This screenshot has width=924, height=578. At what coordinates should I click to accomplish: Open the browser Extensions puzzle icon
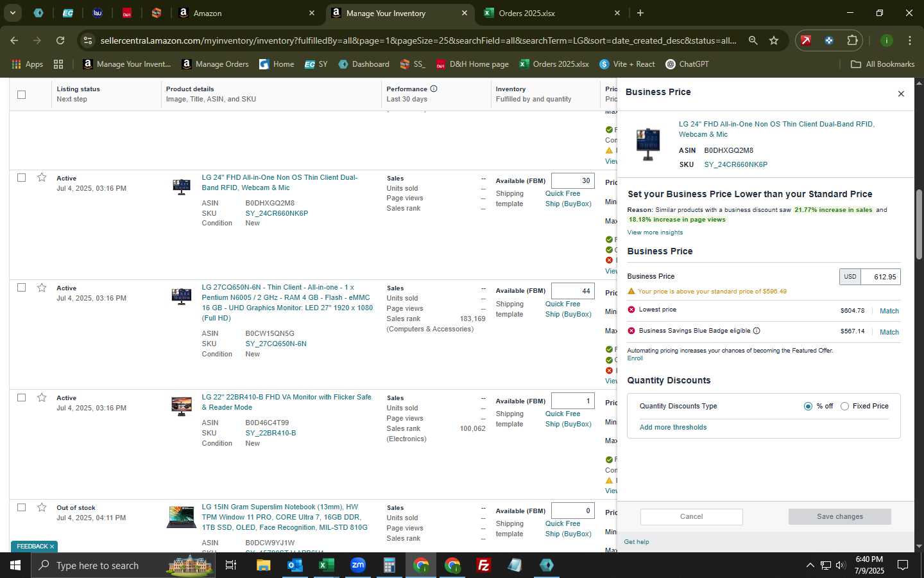point(852,40)
